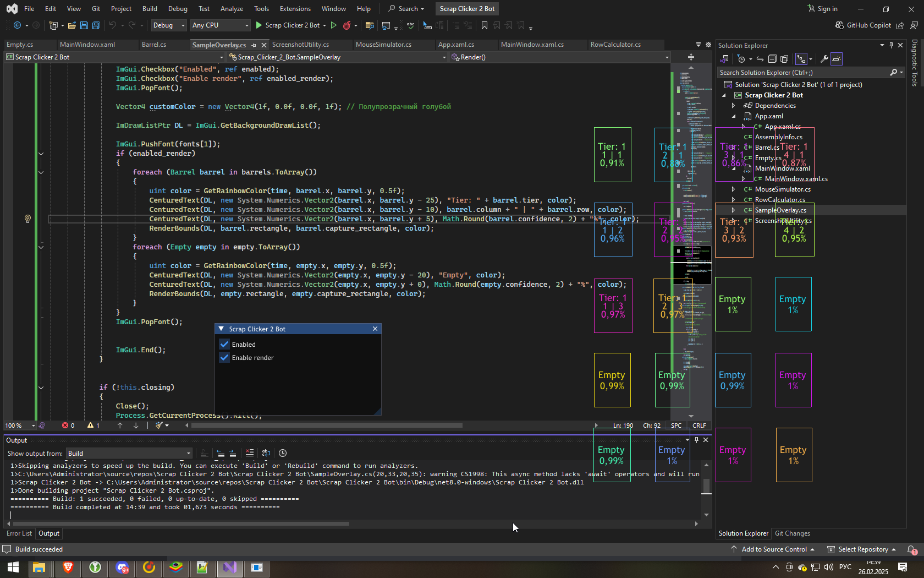Uncheck the Enabled checkbox in overlay
This screenshot has height=578, width=924.
[224, 345]
